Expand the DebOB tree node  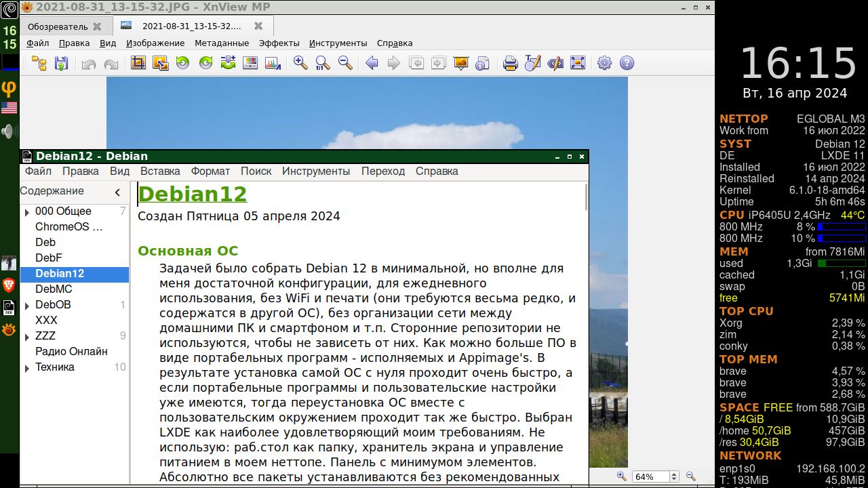point(27,306)
